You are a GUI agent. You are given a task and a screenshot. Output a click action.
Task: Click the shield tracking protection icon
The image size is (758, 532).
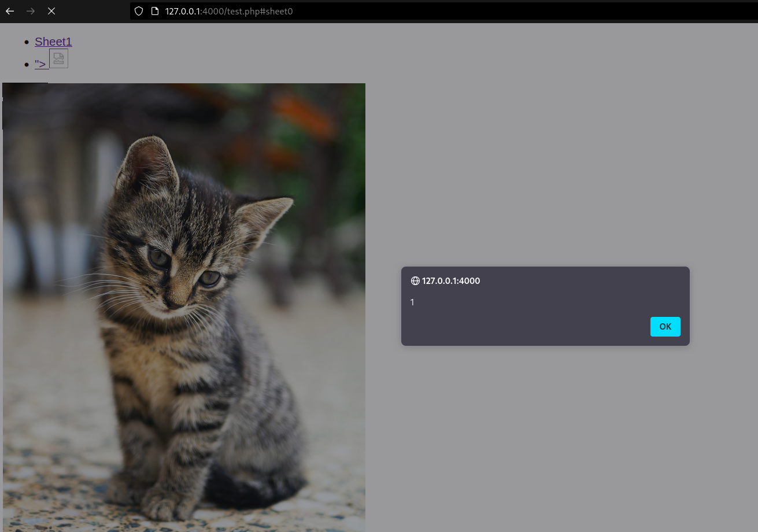pos(138,11)
